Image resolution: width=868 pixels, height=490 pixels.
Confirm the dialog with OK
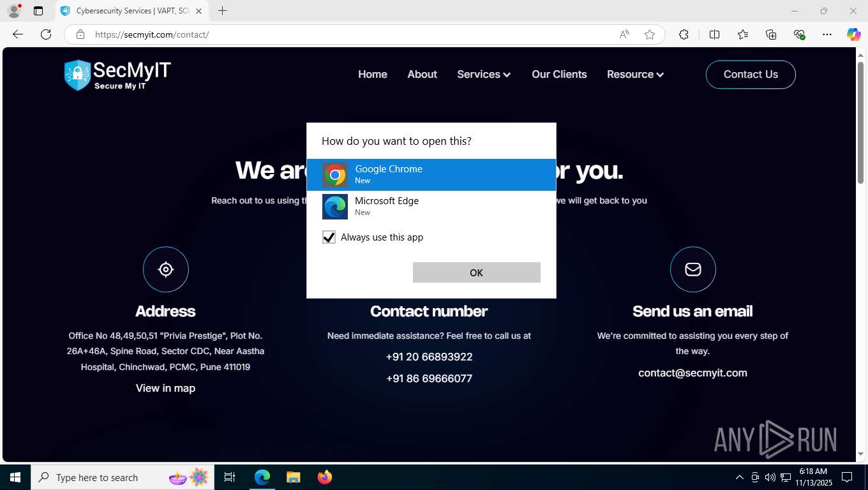tap(477, 272)
